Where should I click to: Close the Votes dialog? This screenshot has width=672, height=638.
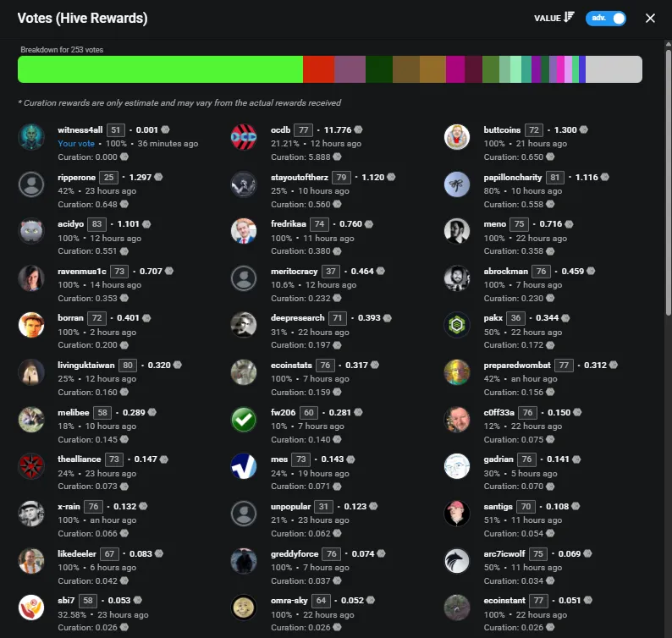pos(650,18)
